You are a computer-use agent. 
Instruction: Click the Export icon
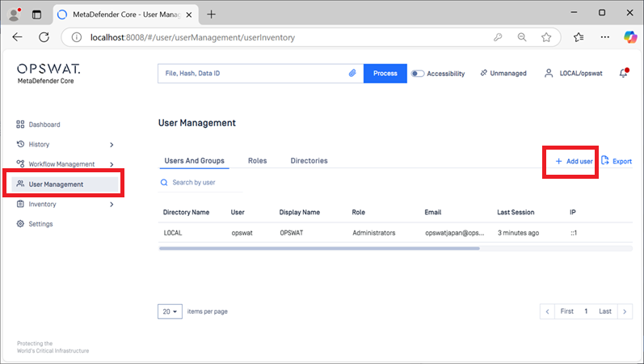pyautogui.click(x=605, y=161)
